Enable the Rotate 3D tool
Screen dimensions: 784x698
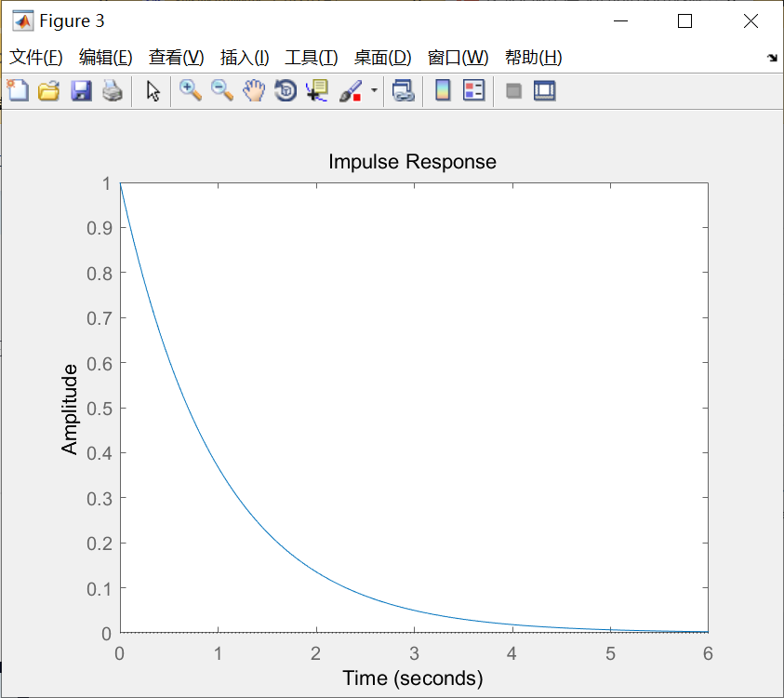coord(285,90)
